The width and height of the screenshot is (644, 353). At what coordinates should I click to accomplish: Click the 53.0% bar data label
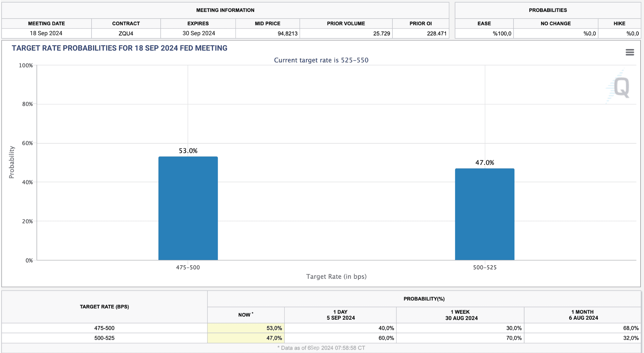(188, 151)
